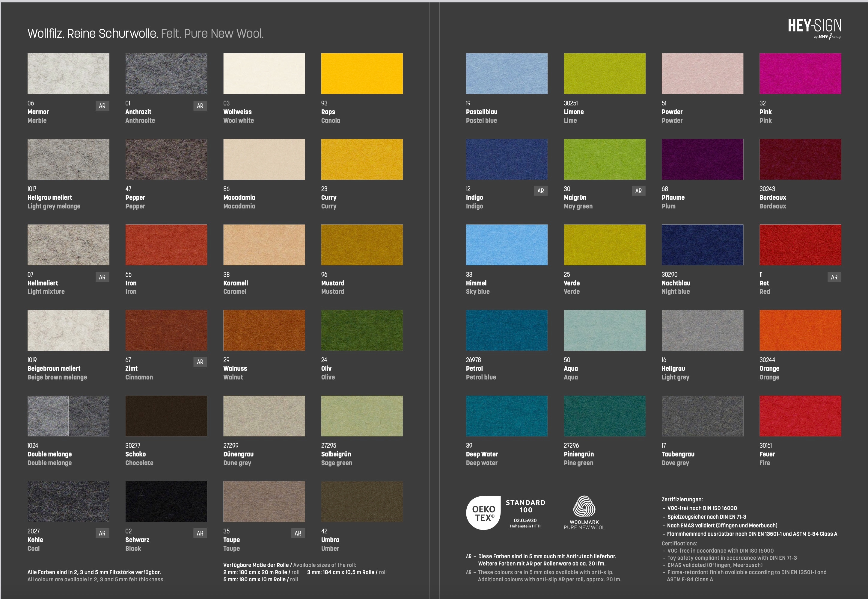This screenshot has width=868, height=599.
Task: Click the Schwarz Black label text
Action: coord(137,540)
